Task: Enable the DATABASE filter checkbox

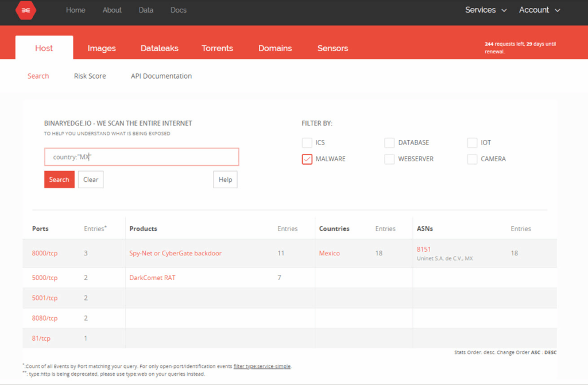Action: tap(389, 142)
